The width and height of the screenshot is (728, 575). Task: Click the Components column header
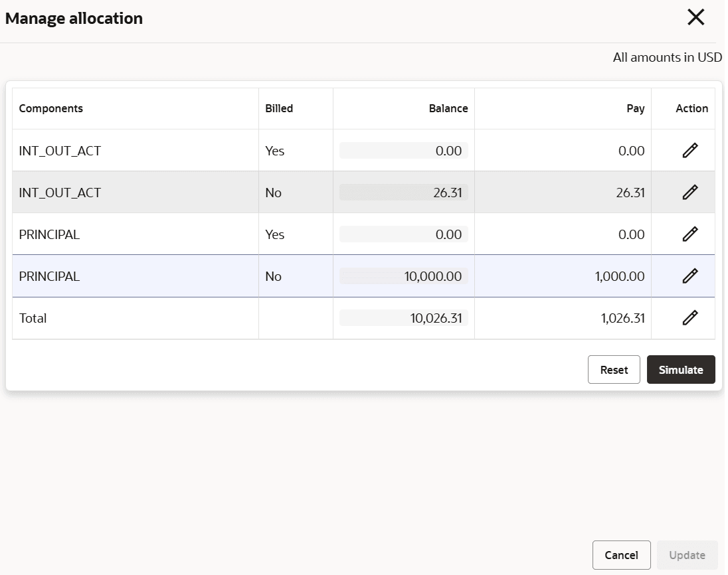click(x=51, y=108)
